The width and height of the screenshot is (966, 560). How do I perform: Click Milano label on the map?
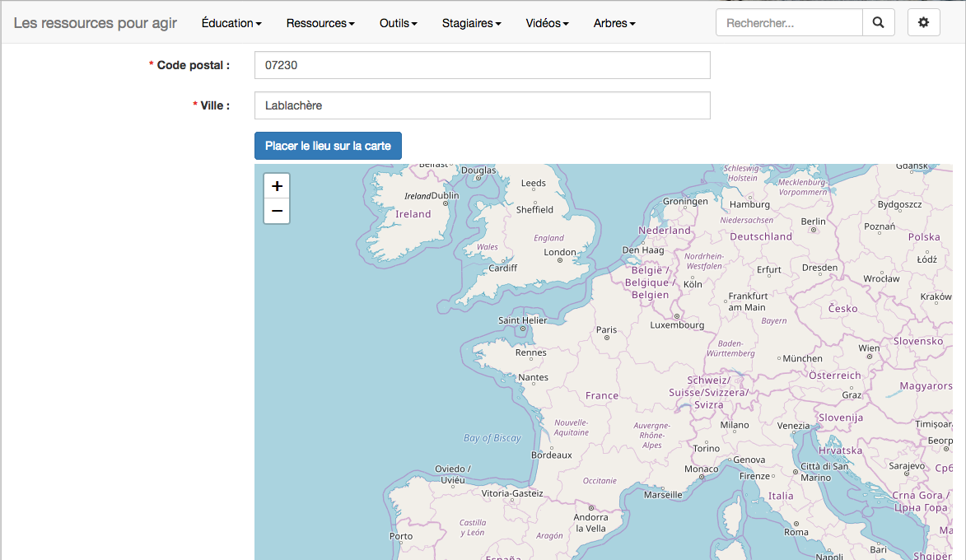pos(735,425)
